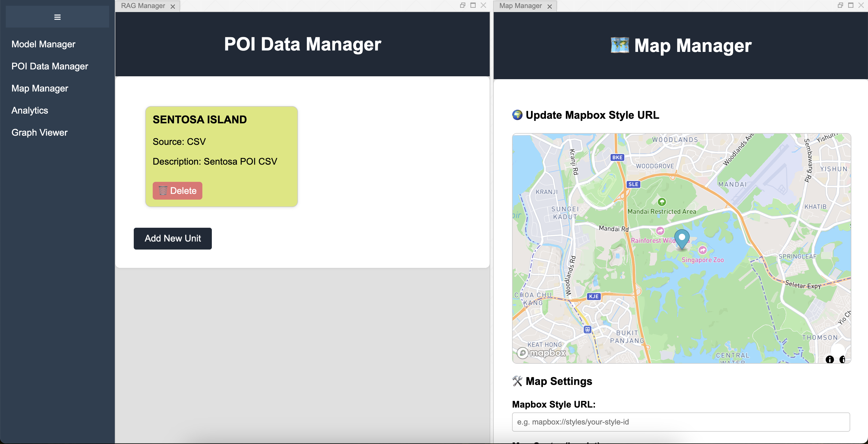Click the KRANJI label on map
868x444 pixels.
click(x=547, y=192)
